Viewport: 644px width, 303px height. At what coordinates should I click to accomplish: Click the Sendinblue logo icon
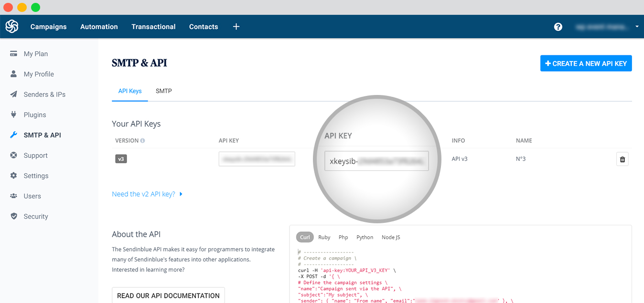12,27
